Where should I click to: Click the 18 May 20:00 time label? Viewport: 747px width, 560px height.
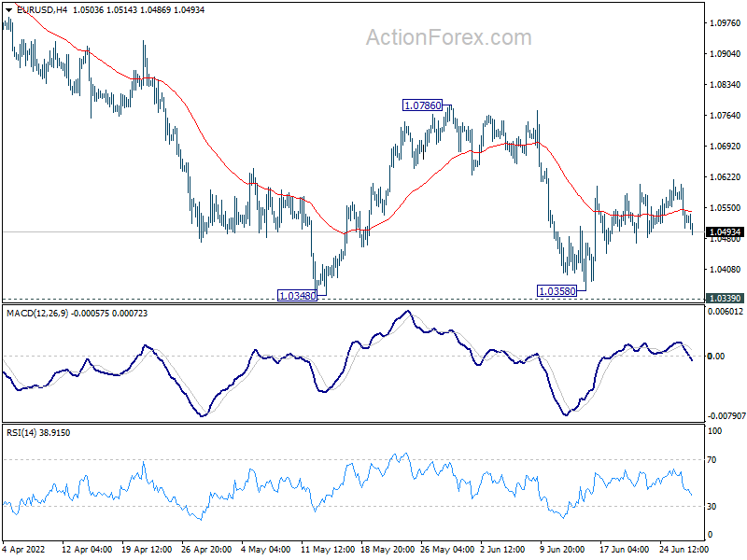pos(388,550)
